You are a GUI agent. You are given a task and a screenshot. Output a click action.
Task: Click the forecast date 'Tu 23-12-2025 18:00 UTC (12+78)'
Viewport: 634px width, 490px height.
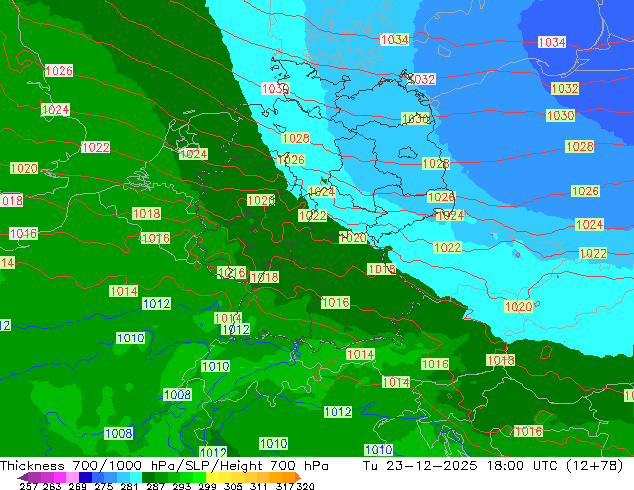click(x=493, y=466)
